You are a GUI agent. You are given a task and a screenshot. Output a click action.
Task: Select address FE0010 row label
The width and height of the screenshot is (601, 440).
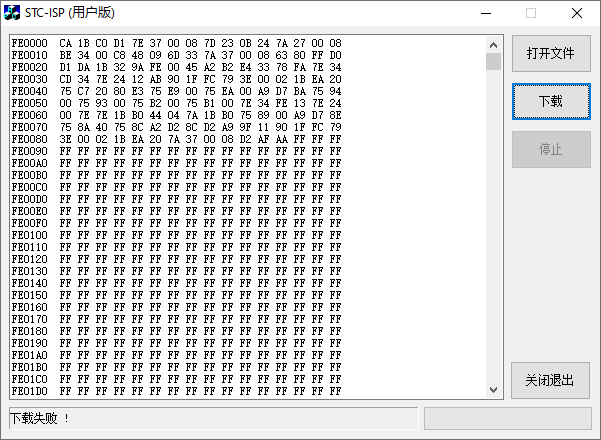pyautogui.click(x=30, y=55)
